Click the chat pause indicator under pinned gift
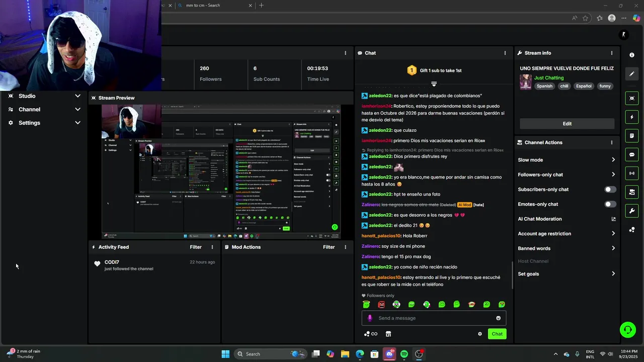Viewport: 644px width, 362px height. pos(434,84)
